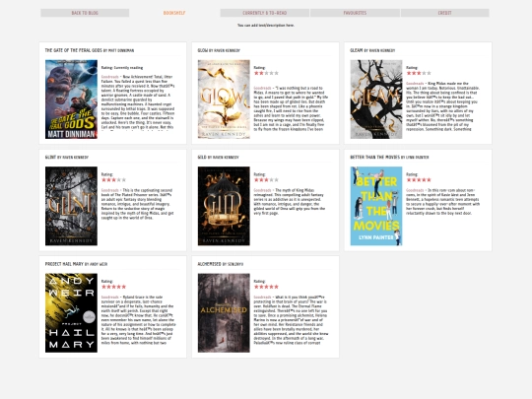Click The Gate of the Feral Gods cover

click(71, 100)
